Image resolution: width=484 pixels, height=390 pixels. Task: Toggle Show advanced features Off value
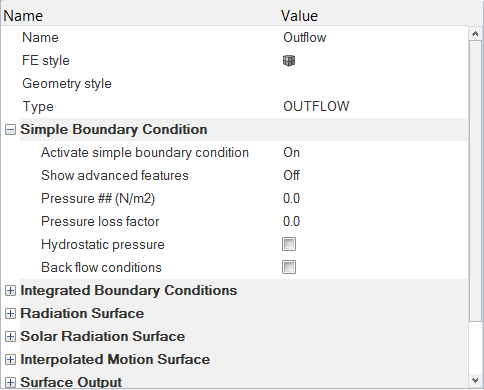click(374, 176)
